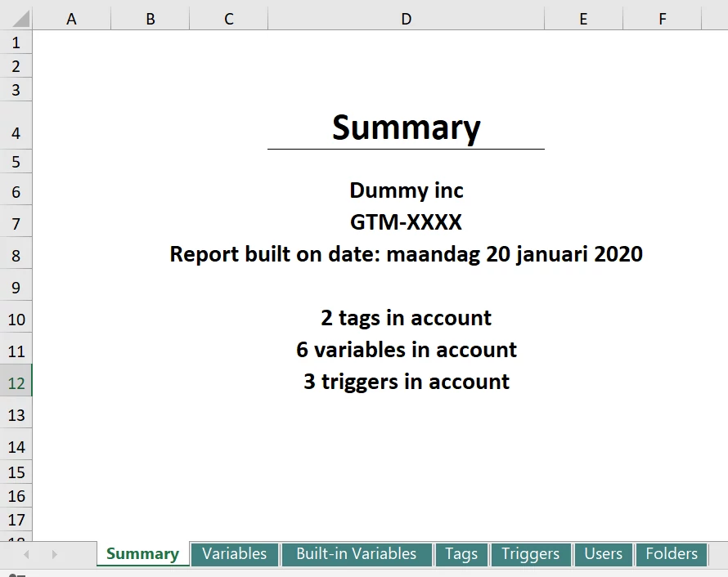Switch to the Variables sheet

coord(235,554)
